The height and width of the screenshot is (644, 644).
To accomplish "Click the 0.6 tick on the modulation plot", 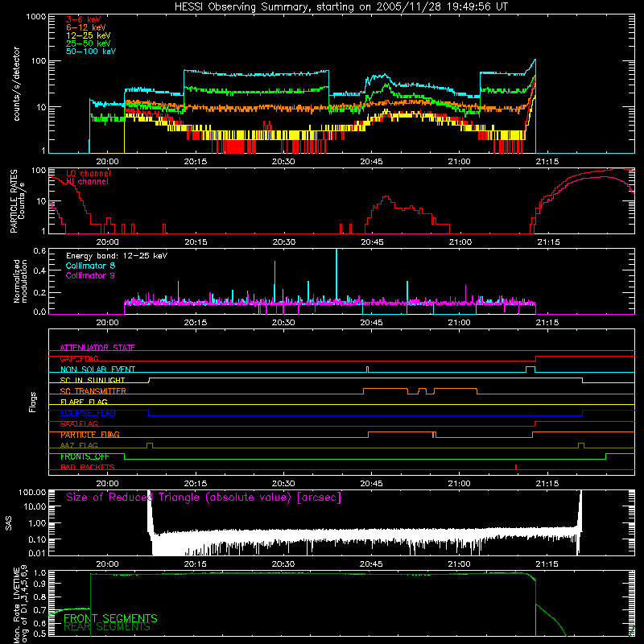I will click(x=39, y=250).
